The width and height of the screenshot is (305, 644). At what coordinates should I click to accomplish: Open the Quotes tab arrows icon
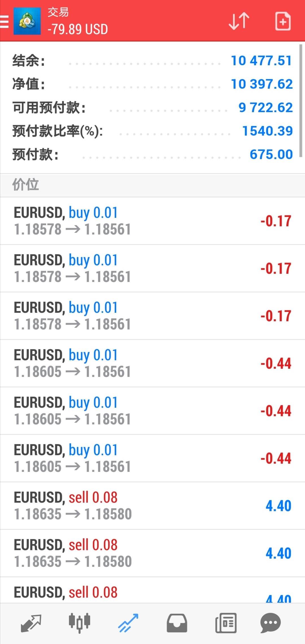point(31,623)
